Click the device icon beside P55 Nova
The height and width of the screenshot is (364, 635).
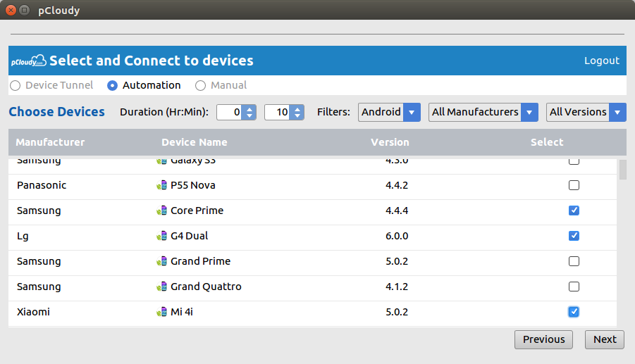[x=161, y=185]
